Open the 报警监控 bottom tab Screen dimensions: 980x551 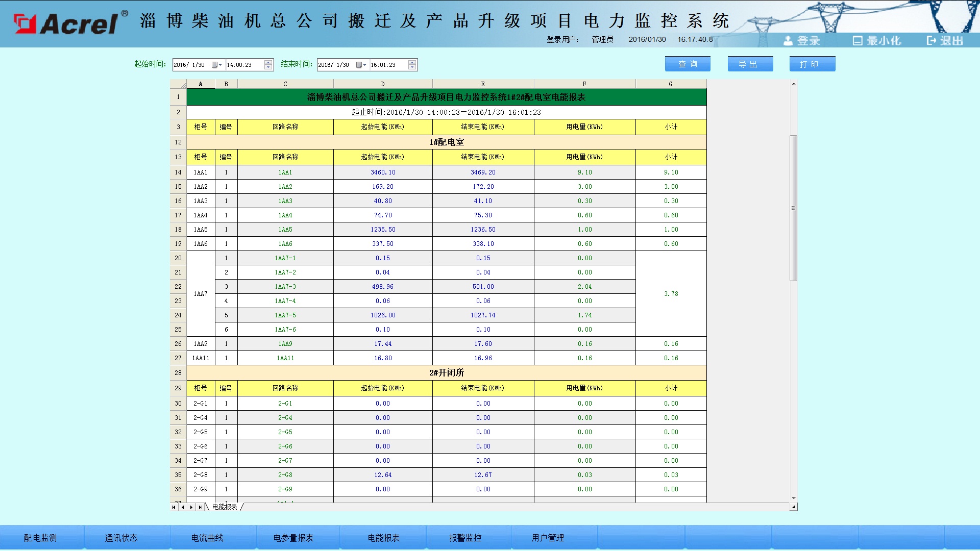tap(465, 538)
